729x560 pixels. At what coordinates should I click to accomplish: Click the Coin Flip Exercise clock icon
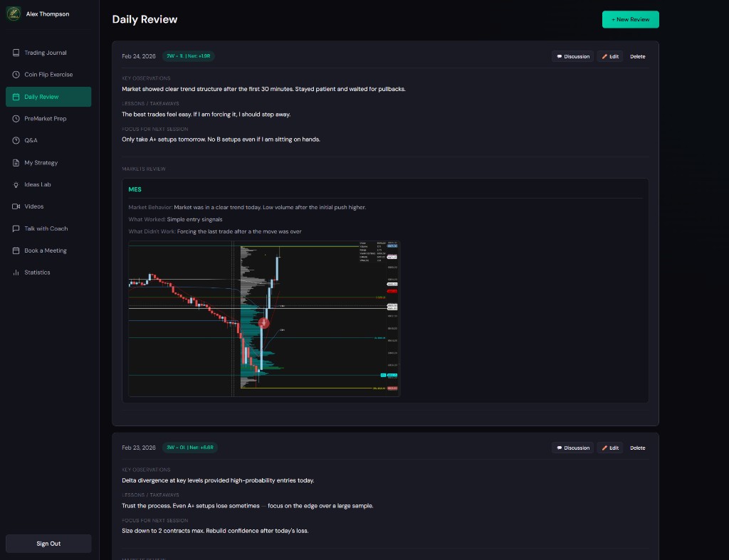pyautogui.click(x=16, y=74)
